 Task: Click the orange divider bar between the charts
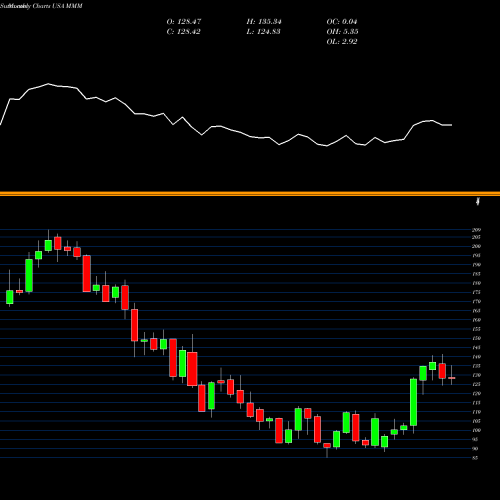click(250, 194)
